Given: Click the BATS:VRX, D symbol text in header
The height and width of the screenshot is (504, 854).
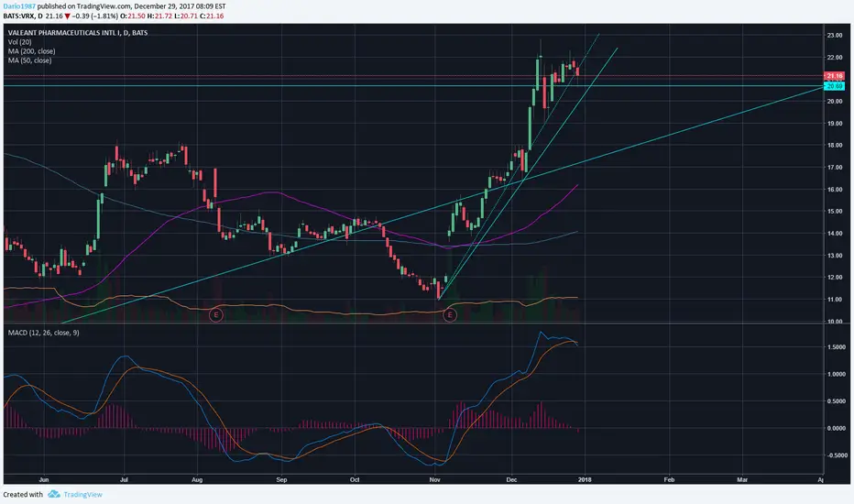Looking at the screenshot, I should pyautogui.click(x=23, y=16).
